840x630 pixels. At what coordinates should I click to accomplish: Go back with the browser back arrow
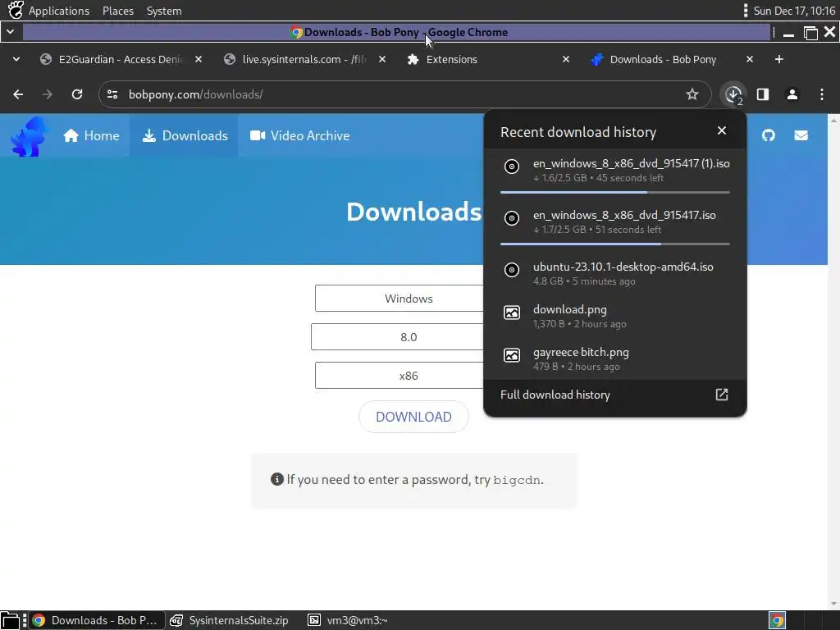18,95
